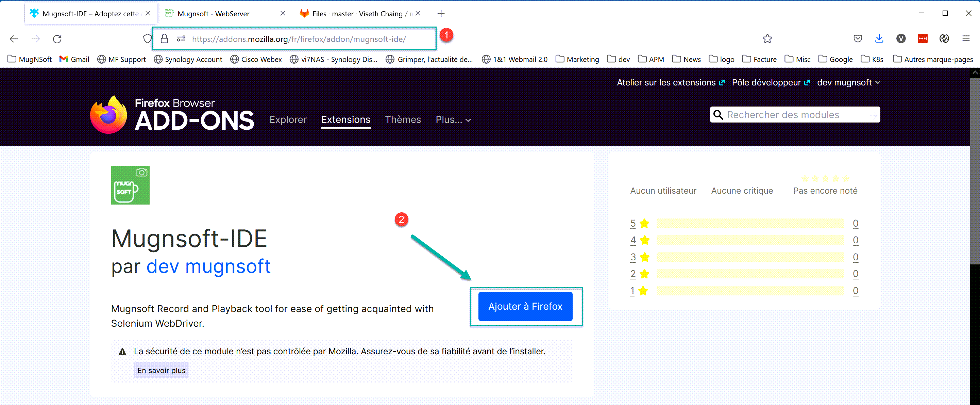
Task: Open the tracking protection shield icon
Action: click(148, 38)
